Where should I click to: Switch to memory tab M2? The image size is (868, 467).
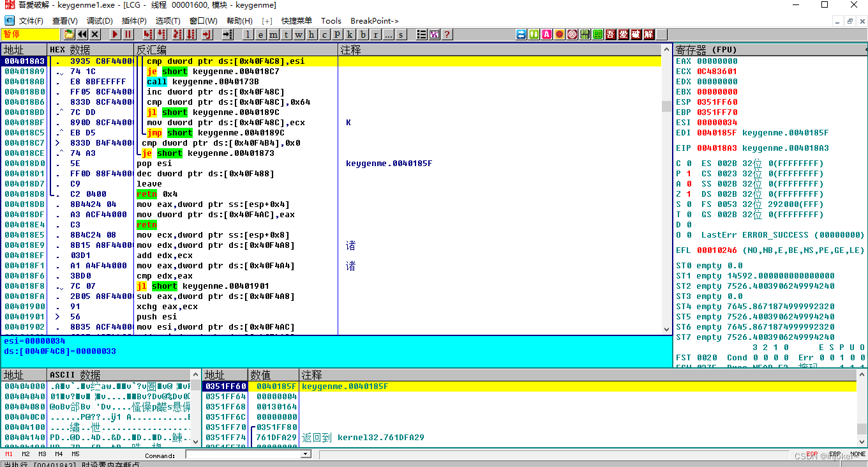click(26, 454)
